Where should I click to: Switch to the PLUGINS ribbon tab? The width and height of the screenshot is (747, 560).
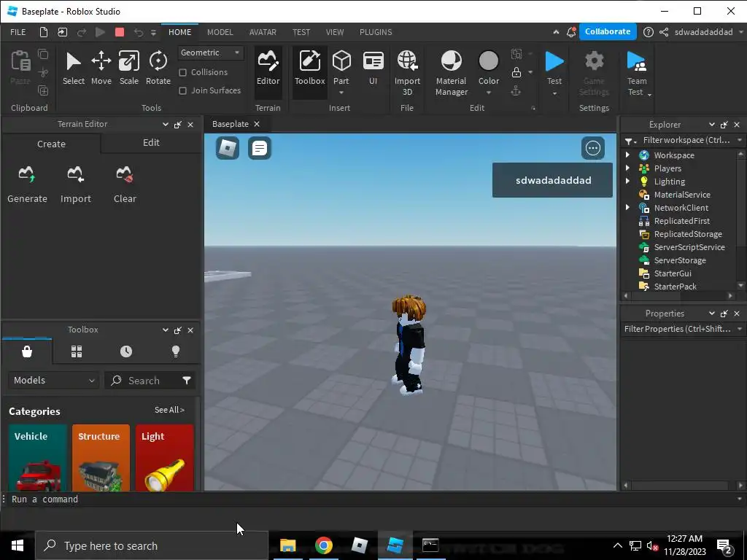tap(376, 32)
